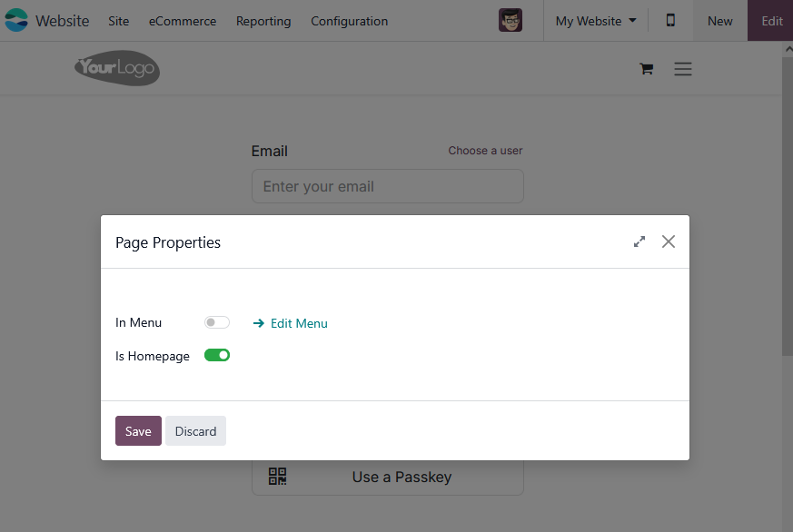Disable the Is Homepage toggle
The width and height of the screenshot is (793, 532).
coord(217,355)
